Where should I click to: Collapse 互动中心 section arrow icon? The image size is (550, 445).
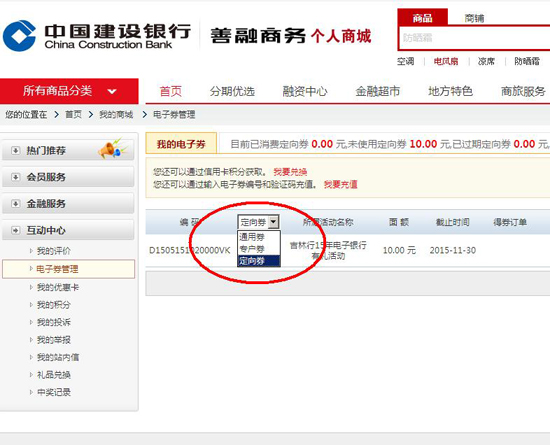(x=15, y=230)
